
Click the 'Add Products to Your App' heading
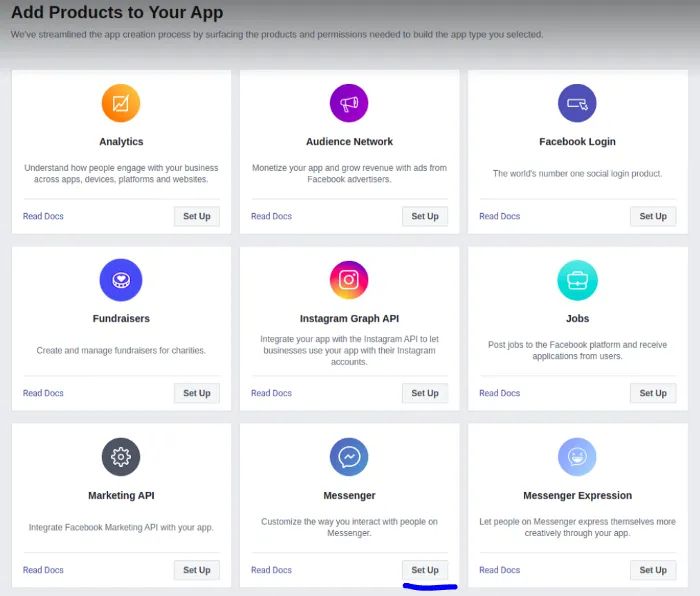(117, 13)
